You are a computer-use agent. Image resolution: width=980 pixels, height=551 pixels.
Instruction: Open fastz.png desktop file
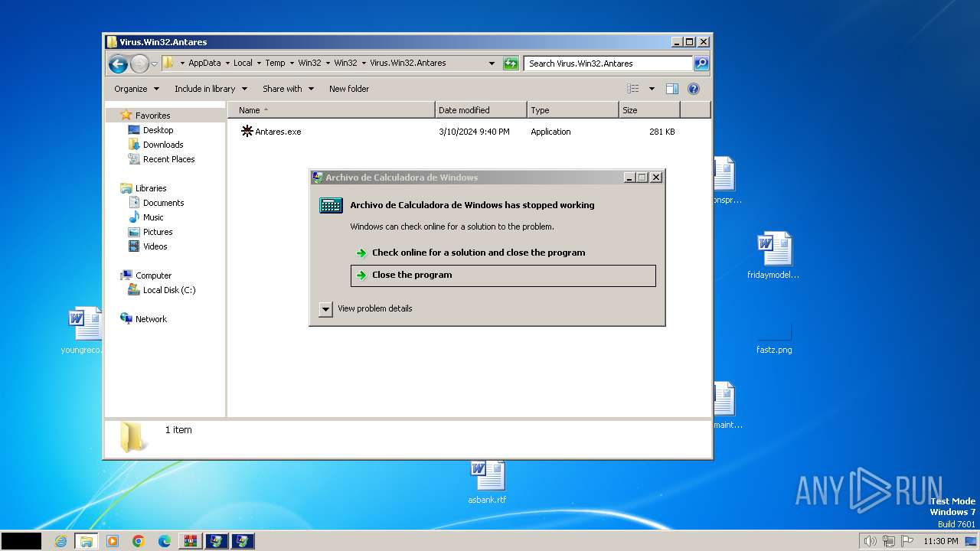pos(774,337)
